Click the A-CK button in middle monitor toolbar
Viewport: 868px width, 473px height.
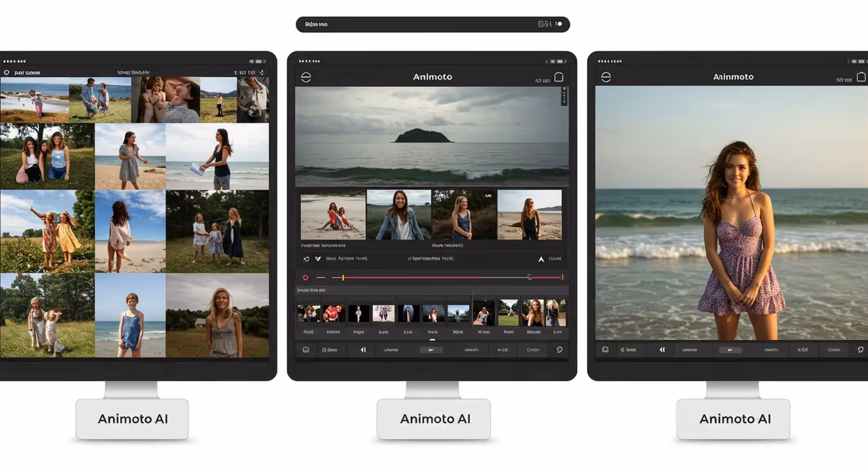[503, 350]
